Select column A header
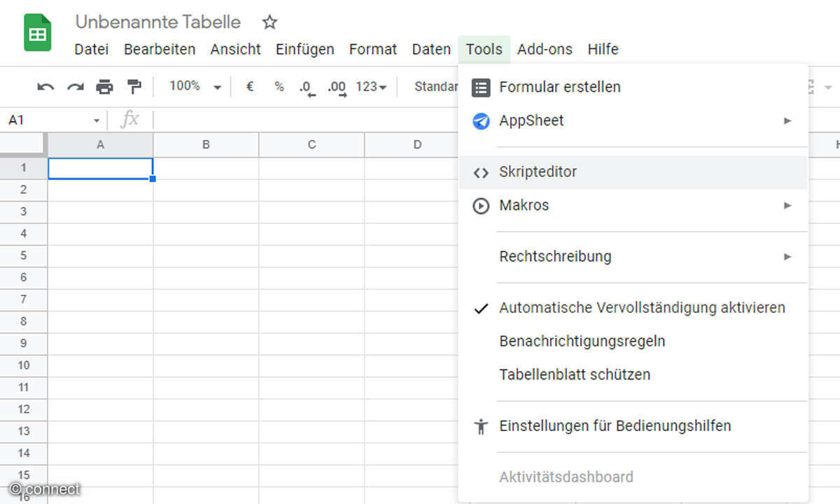This screenshot has width=840, height=504. [101, 145]
